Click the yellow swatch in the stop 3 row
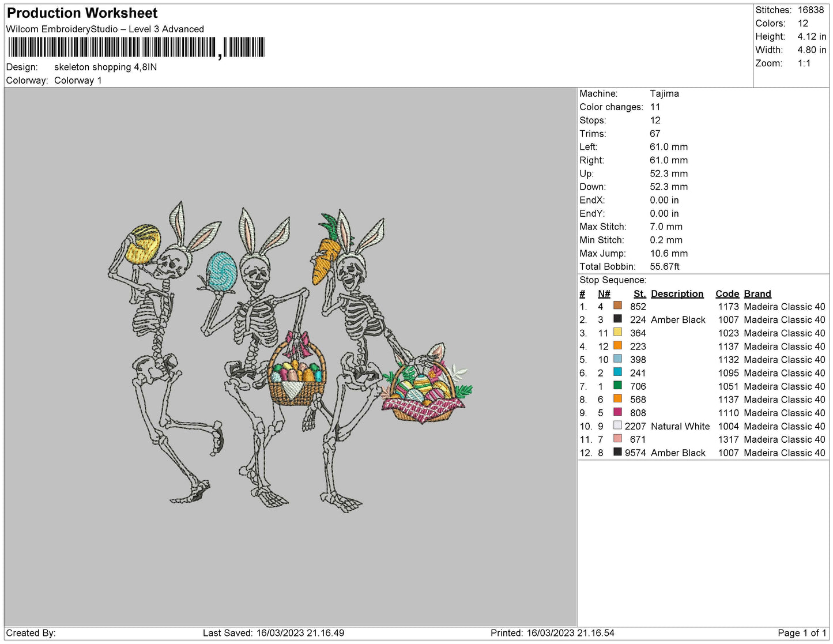Viewport: 833px width, 644px height. 618,332
